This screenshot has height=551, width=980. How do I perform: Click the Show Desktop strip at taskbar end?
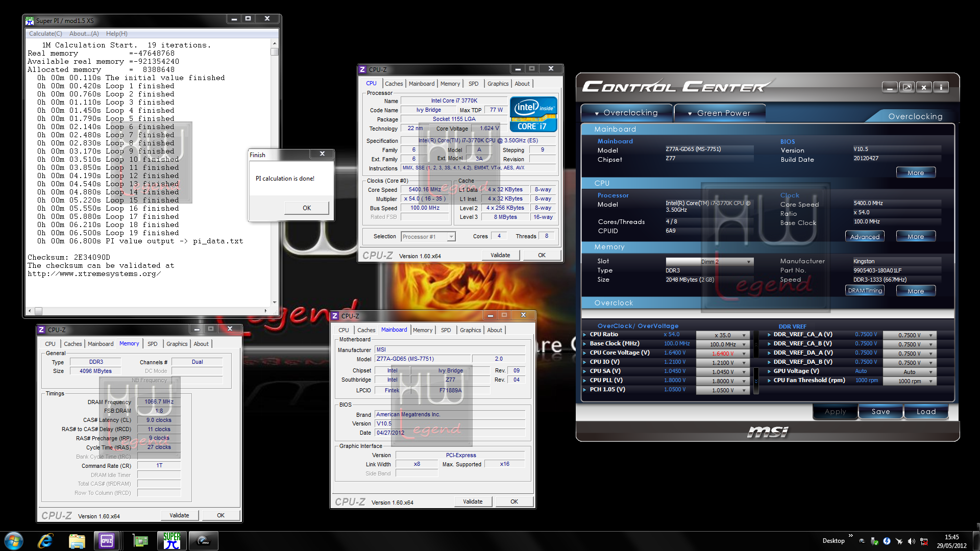976,541
